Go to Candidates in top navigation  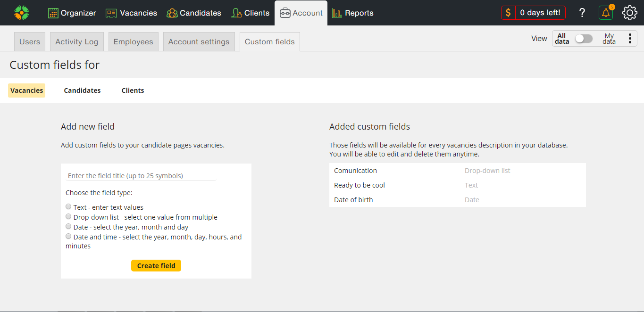(x=194, y=13)
